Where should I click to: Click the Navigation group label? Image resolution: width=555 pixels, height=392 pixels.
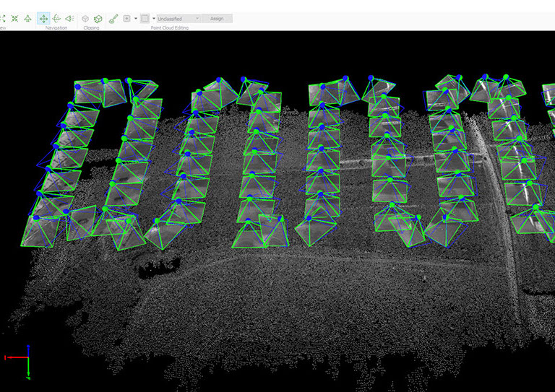(56, 27)
